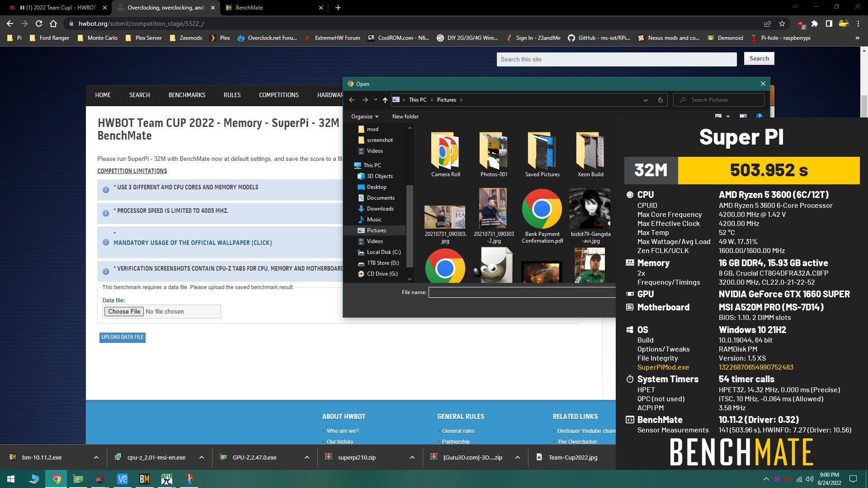Open the Xeon Build folder
The height and width of the screenshot is (488, 868).
[590, 155]
